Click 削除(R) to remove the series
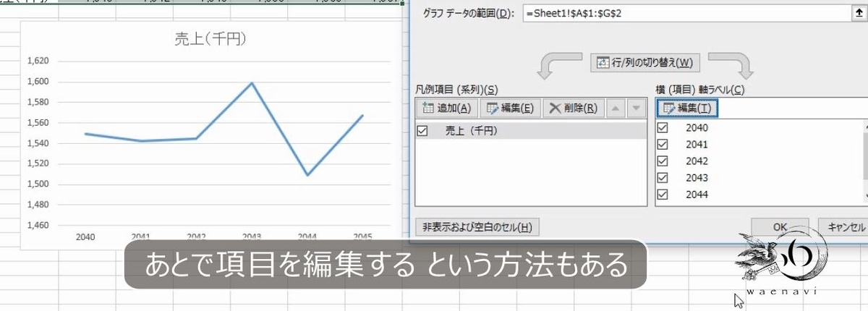868x311 pixels. 572,108
